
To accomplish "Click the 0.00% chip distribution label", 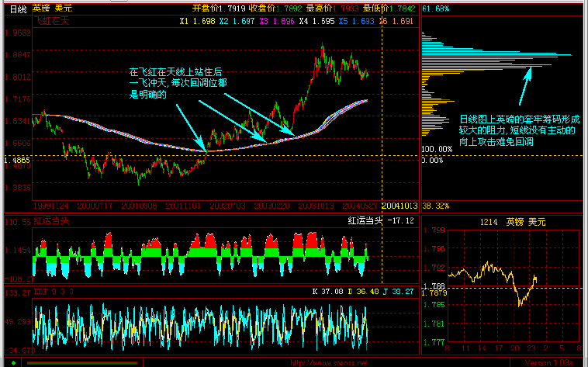I will pyautogui.click(x=432, y=161).
